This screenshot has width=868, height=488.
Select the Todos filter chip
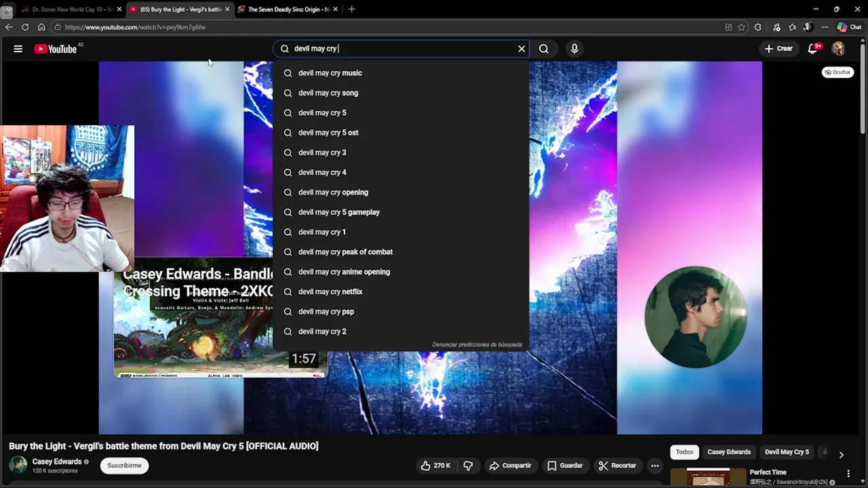[x=684, y=452]
